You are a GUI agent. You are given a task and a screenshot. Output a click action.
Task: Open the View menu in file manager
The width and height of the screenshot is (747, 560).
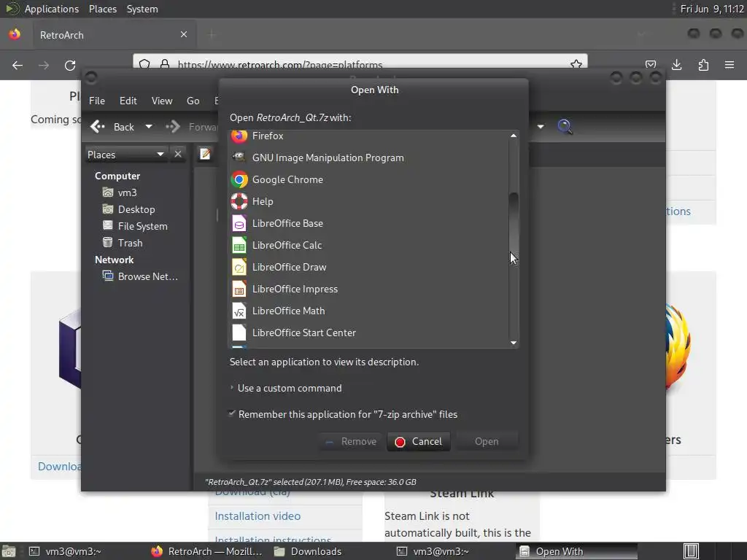pos(162,101)
